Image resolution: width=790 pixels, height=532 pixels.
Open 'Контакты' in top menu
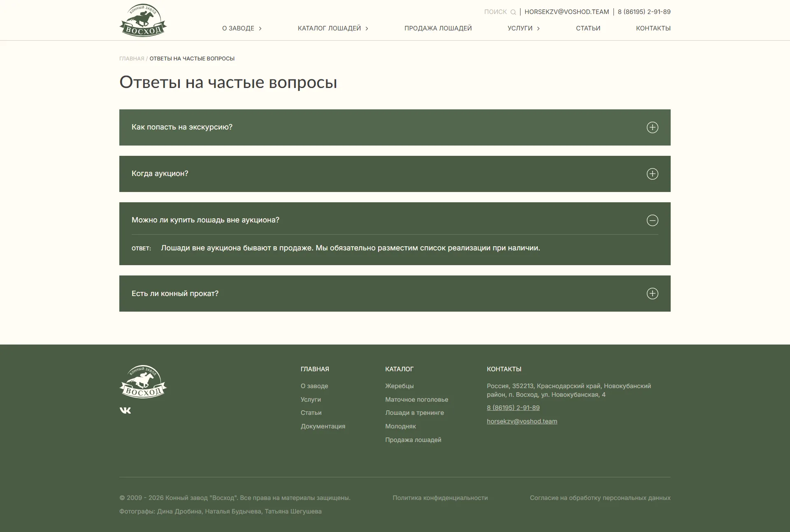coord(653,28)
